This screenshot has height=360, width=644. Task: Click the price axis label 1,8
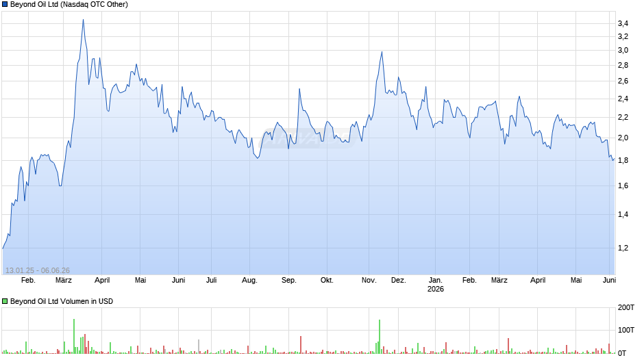coord(623,161)
